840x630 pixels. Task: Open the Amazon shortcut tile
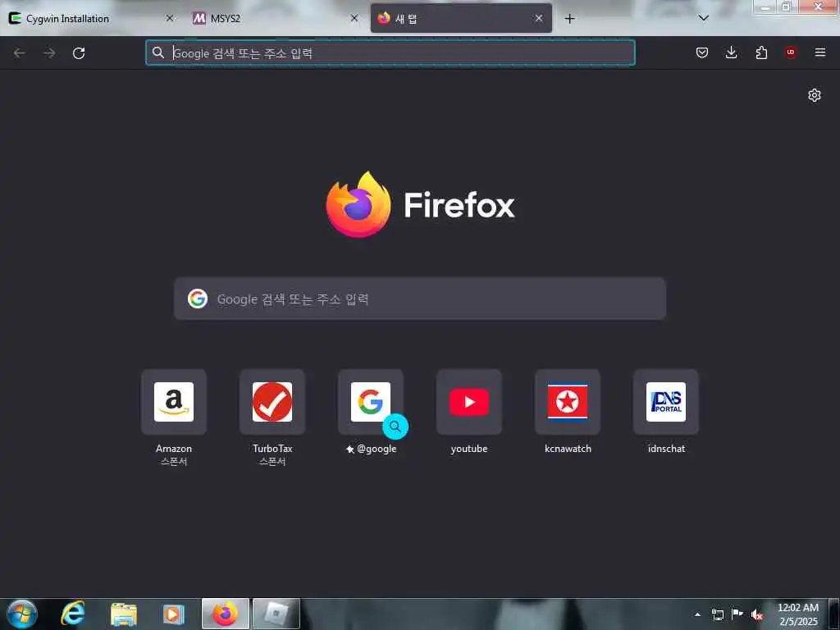click(174, 402)
